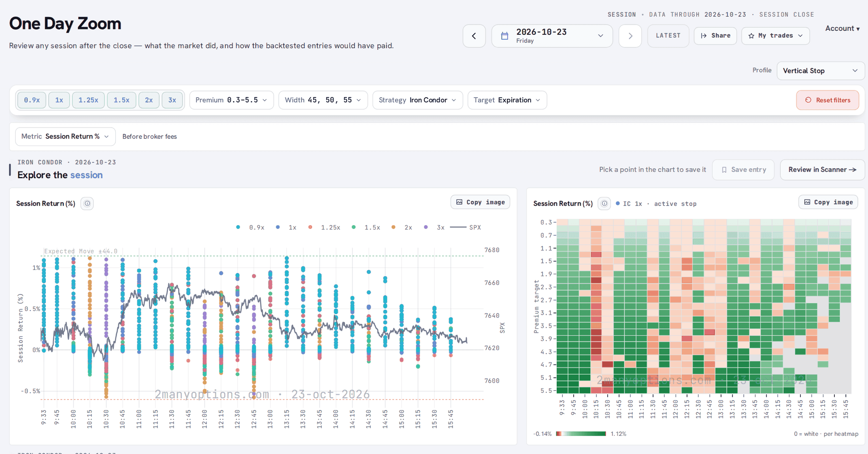
Task: Click the heatmap color scale gradient bar
Action: (x=581, y=434)
